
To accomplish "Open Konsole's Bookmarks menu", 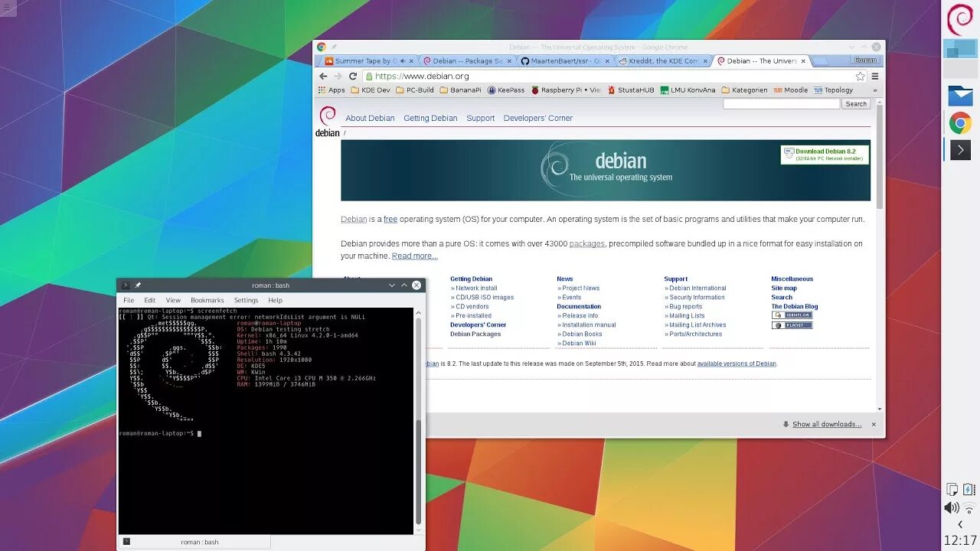I will [207, 300].
